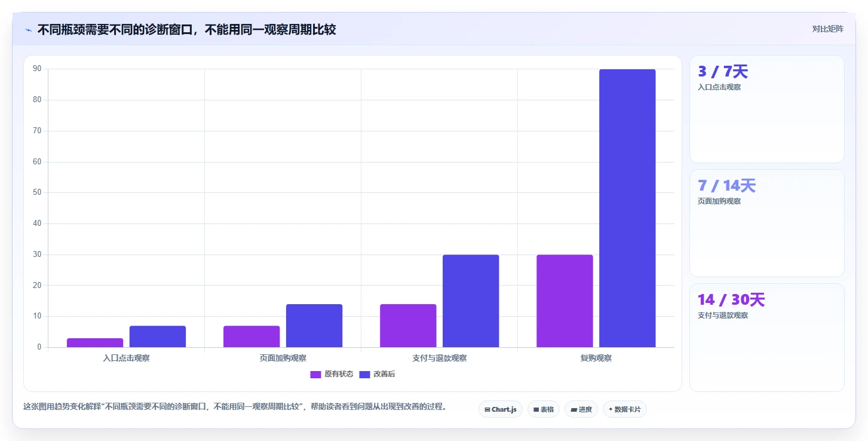Click the 入口点击观察 x-axis label
This screenshot has width=868, height=441.
[x=126, y=358]
